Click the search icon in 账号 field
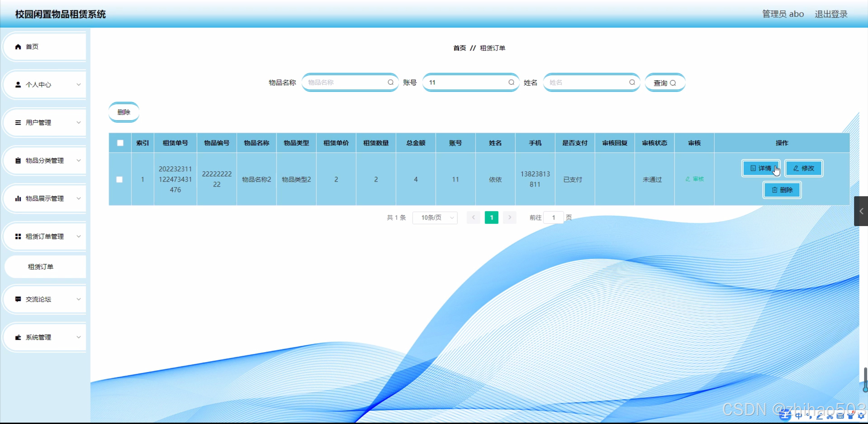 pyautogui.click(x=511, y=82)
